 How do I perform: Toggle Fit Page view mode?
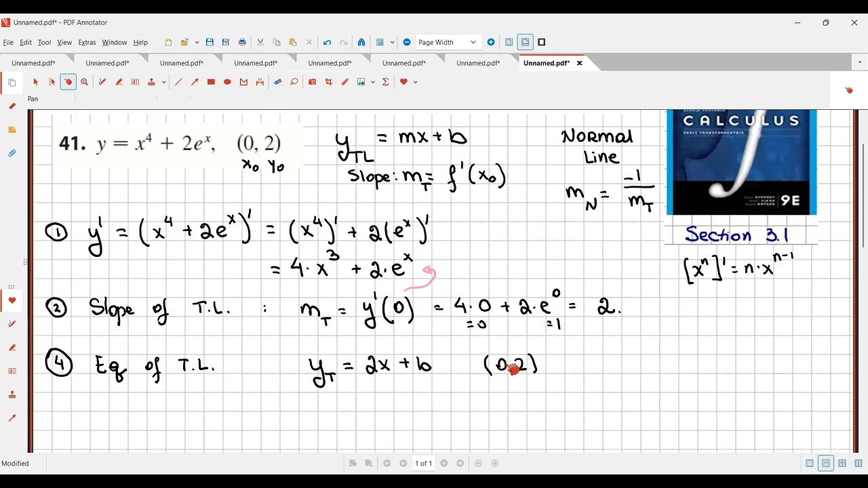(x=509, y=42)
